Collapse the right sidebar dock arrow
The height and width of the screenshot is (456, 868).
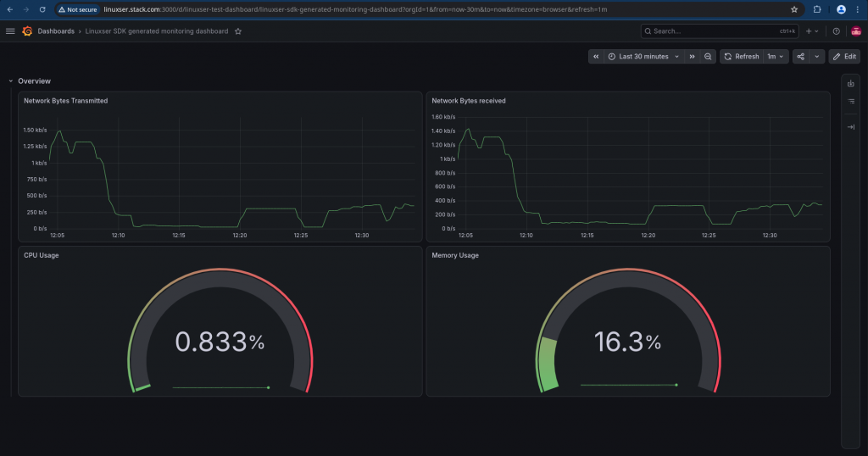(x=851, y=127)
